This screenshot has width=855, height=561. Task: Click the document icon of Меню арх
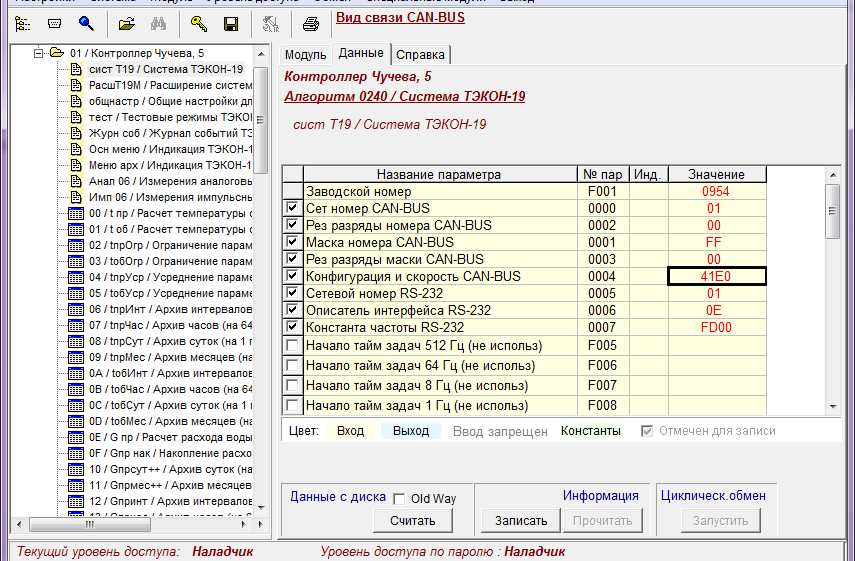(x=76, y=165)
